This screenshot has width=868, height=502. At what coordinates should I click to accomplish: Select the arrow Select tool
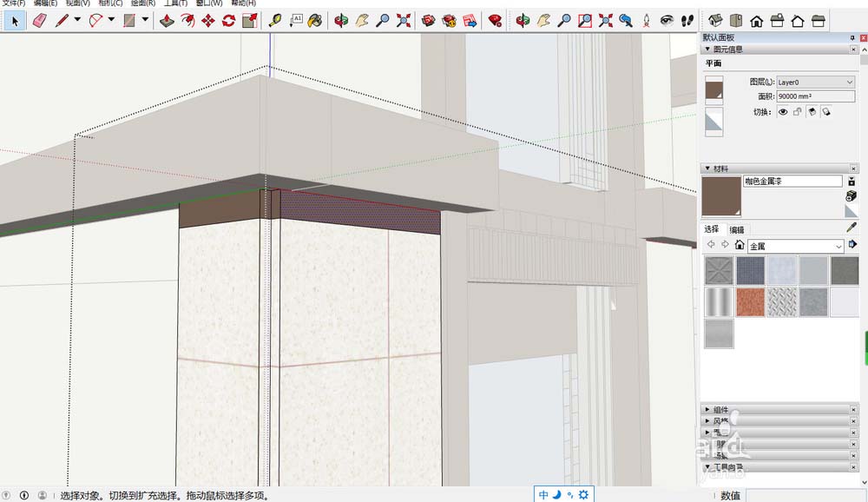pos(15,21)
